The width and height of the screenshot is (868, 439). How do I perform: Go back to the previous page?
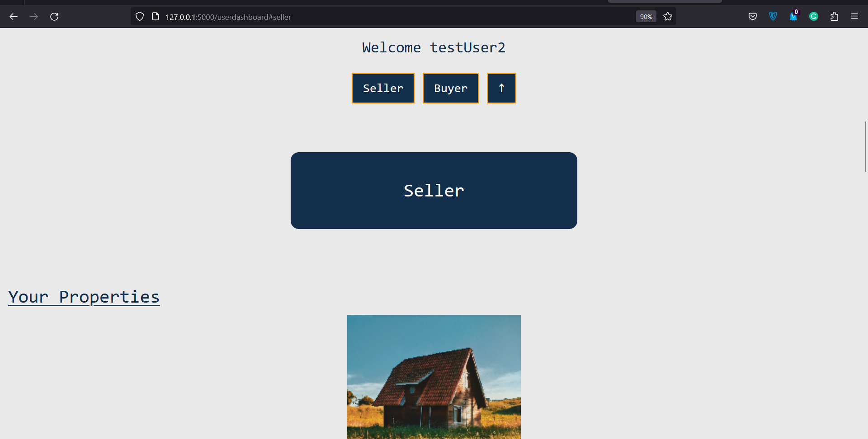14,17
